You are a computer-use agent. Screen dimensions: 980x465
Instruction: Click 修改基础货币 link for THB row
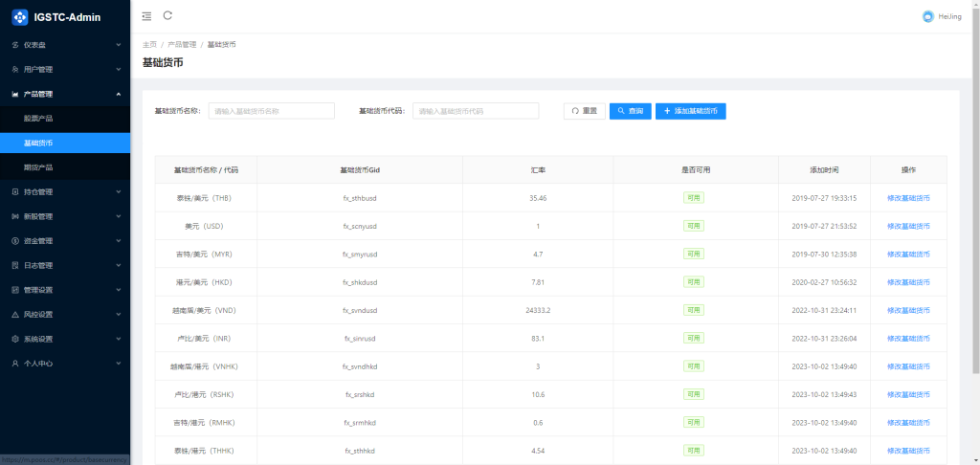[x=907, y=198]
